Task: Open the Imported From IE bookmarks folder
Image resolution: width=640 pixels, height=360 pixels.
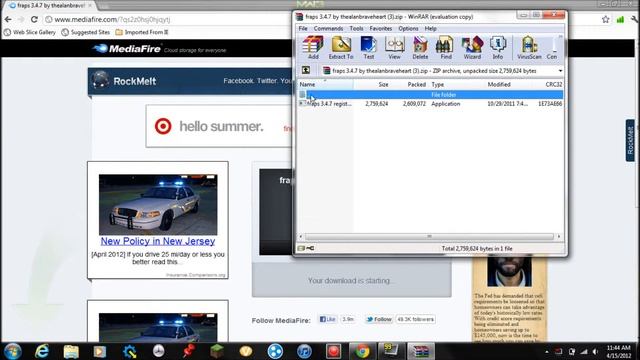Action: coord(142,32)
